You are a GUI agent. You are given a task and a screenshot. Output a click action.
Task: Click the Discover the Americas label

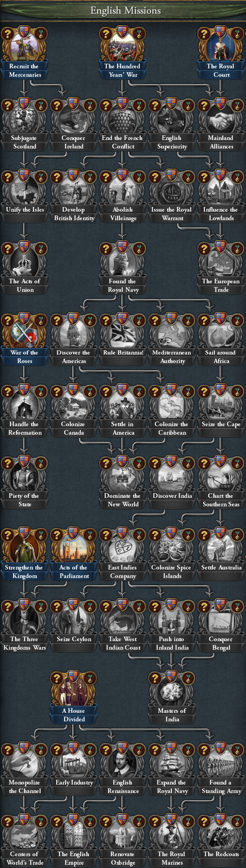(74, 357)
